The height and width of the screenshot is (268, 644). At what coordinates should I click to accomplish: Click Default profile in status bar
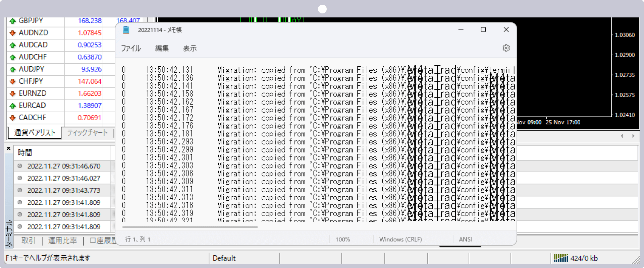[x=224, y=258]
